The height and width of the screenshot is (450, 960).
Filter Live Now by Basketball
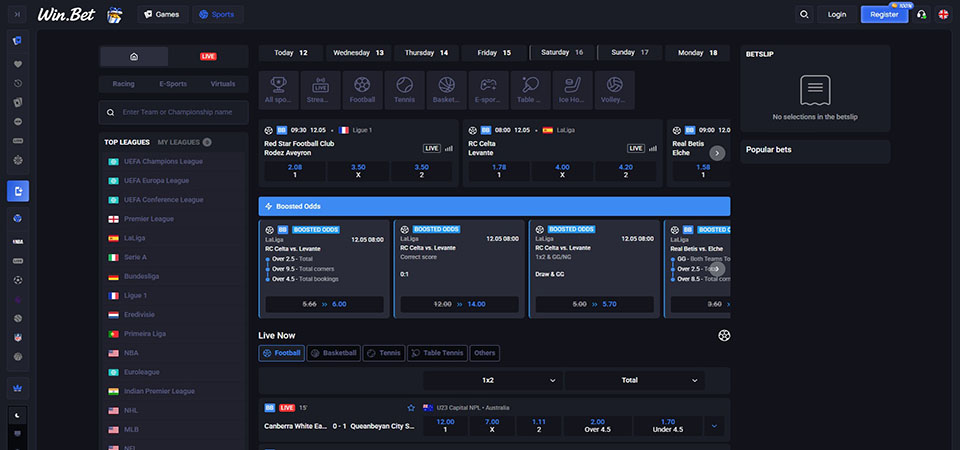tap(334, 353)
